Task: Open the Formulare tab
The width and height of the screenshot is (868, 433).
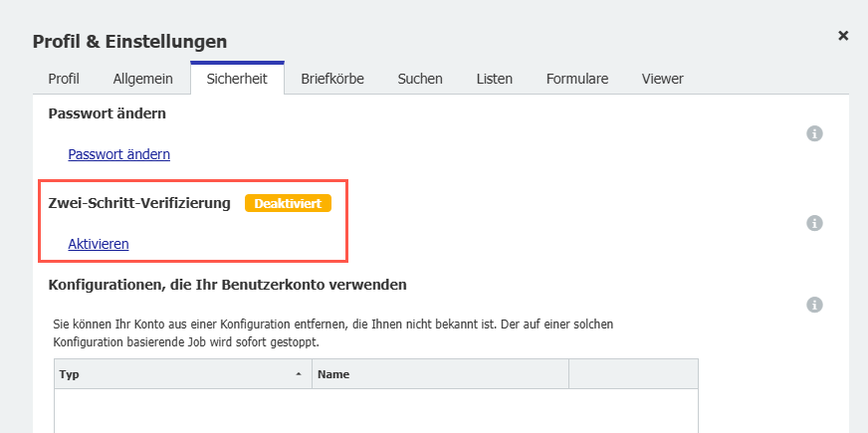Action: pos(577,79)
